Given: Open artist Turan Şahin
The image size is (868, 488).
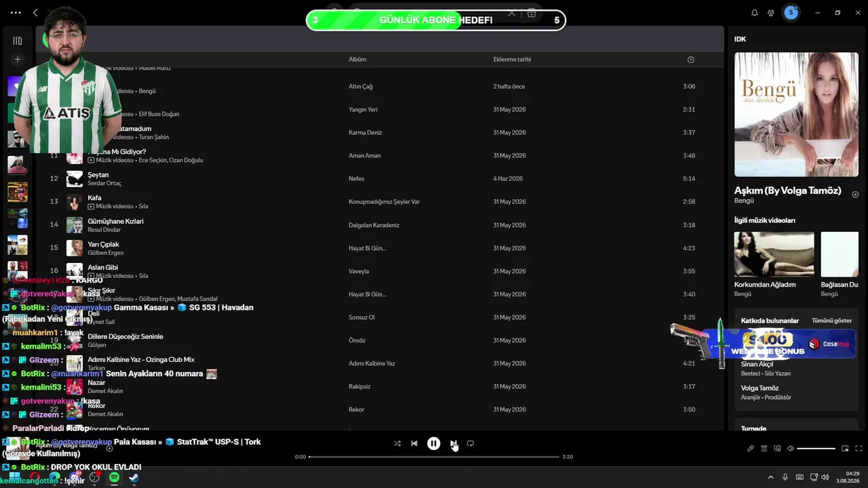Looking at the screenshot, I should click(x=154, y=137).
